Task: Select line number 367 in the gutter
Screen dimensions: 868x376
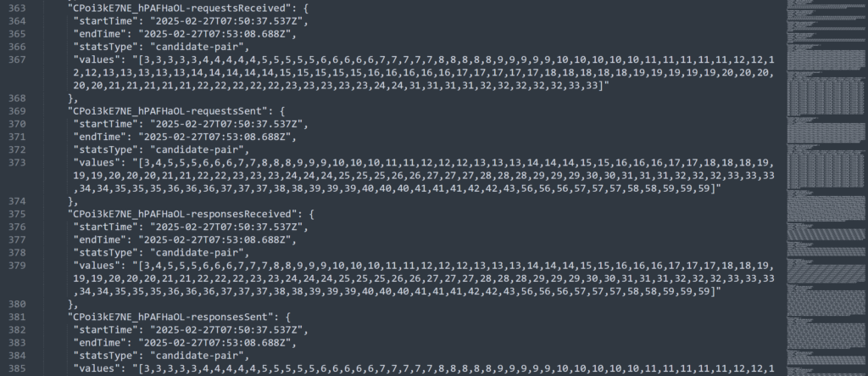Action: click(x=18, y=60)
